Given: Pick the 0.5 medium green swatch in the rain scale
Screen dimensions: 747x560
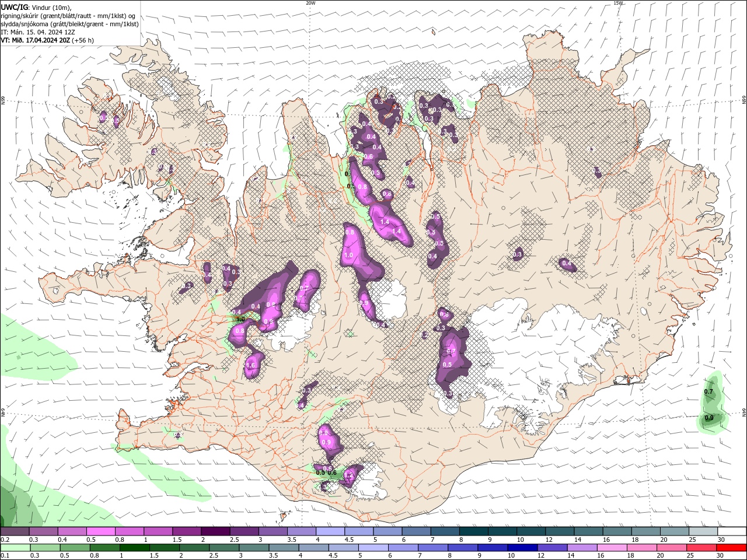Looking at the screenshot, I should [75, 548].
